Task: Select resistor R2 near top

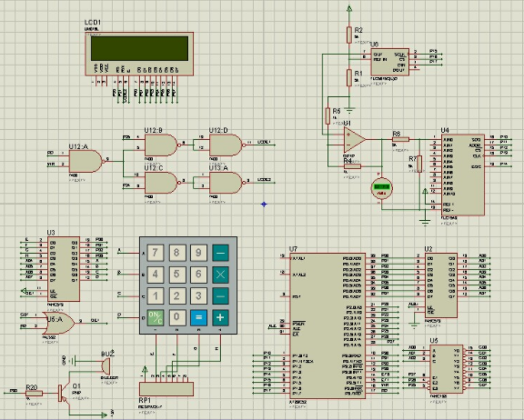Action: click(349, 35)
